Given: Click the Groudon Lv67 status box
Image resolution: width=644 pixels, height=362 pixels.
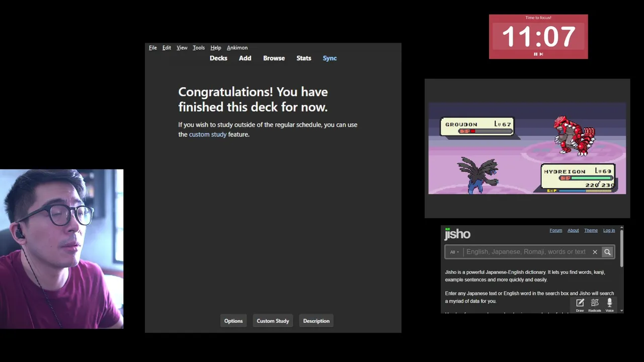Looking at the screenshot, I should point(477,127).
